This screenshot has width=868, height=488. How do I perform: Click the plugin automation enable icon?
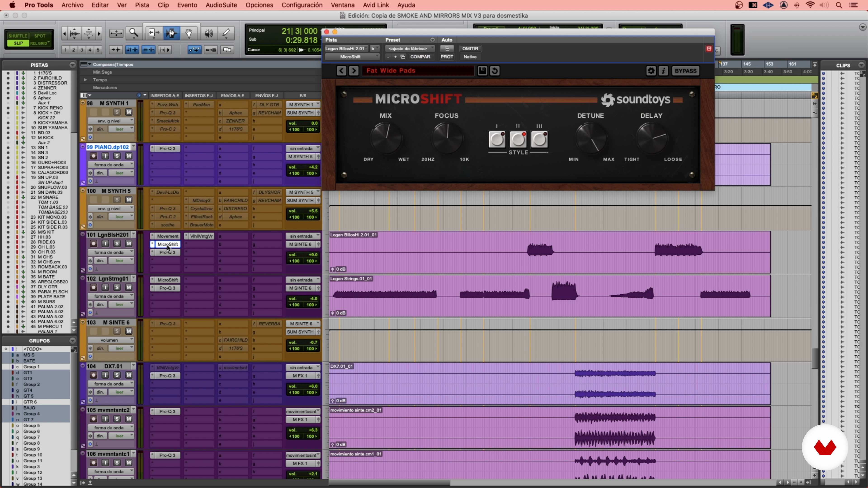447,49
